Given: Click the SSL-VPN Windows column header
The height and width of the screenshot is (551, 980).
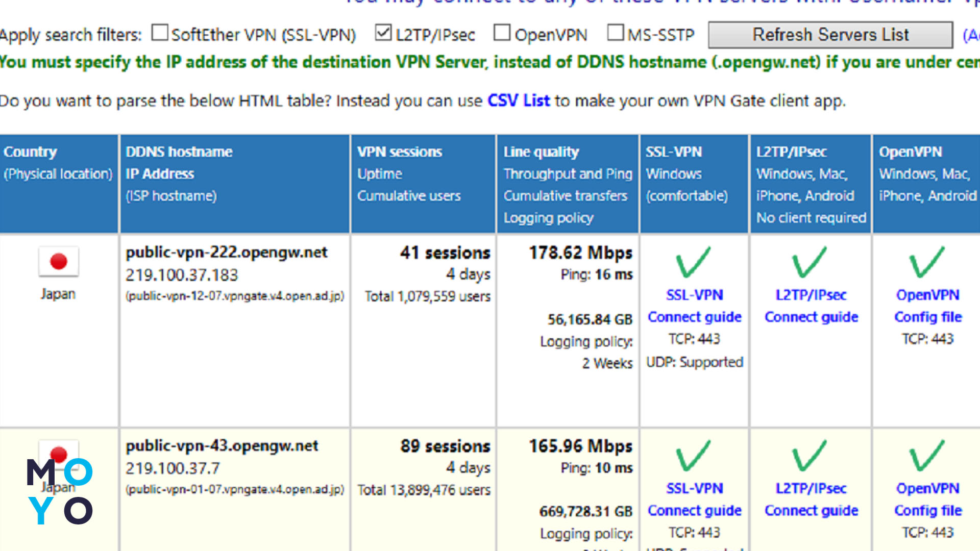Looking at the screenshot, I should pos(694,184).
